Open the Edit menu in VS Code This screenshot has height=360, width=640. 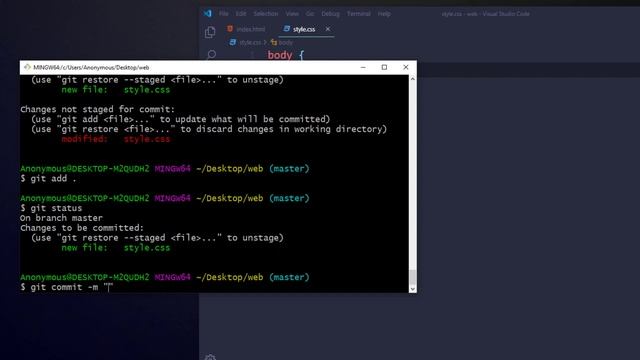(x=241, y=13)
